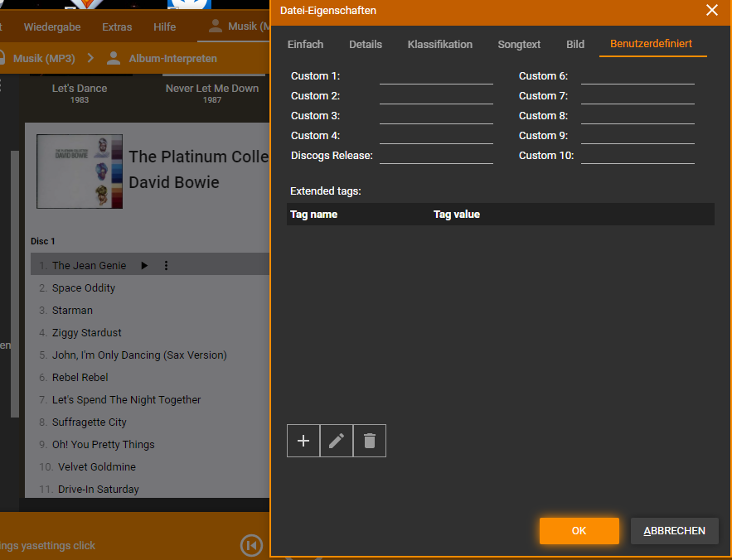This screenshot has width=732, height=560.
Task: Select track Ziggy Stardust
Action: coord(87,333)
